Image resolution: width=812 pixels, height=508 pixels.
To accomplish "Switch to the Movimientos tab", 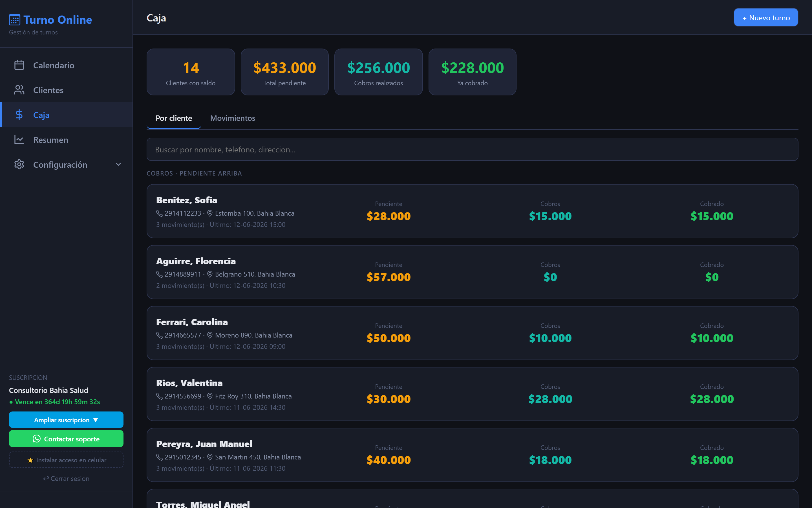I will pos(233,118).
